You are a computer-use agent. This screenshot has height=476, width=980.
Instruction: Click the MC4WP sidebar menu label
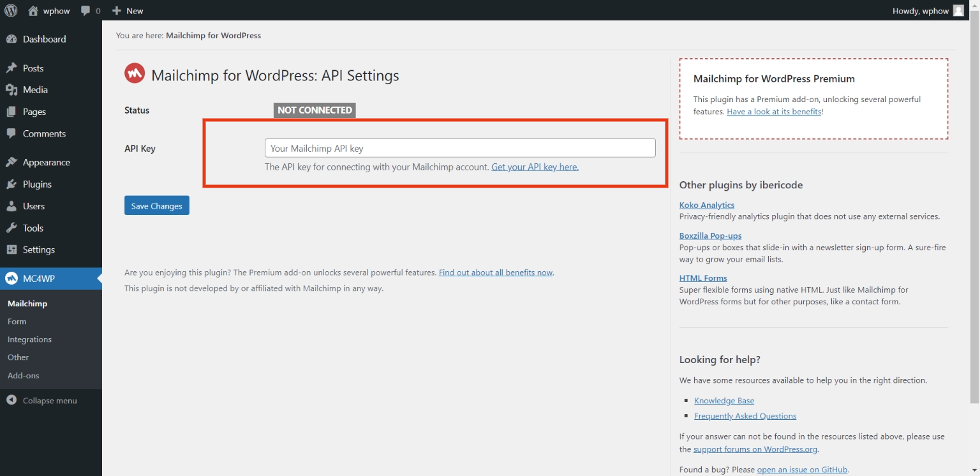tap(38, 278)
